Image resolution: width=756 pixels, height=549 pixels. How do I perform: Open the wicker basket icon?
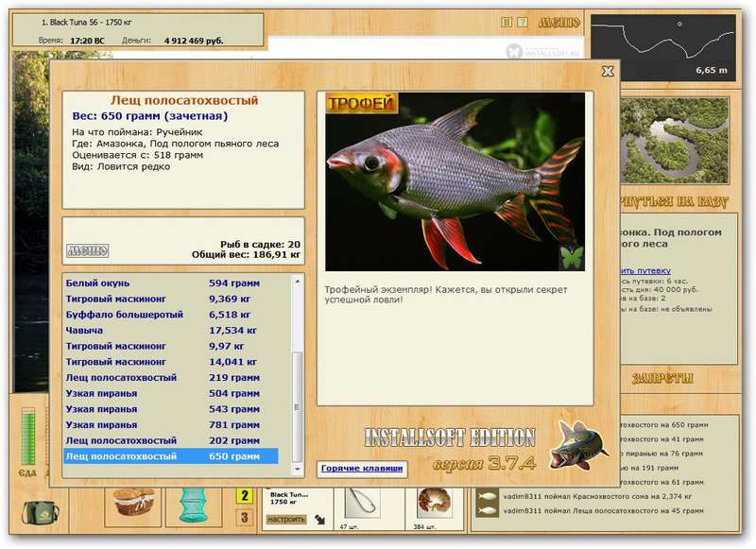tap(133, 504)
